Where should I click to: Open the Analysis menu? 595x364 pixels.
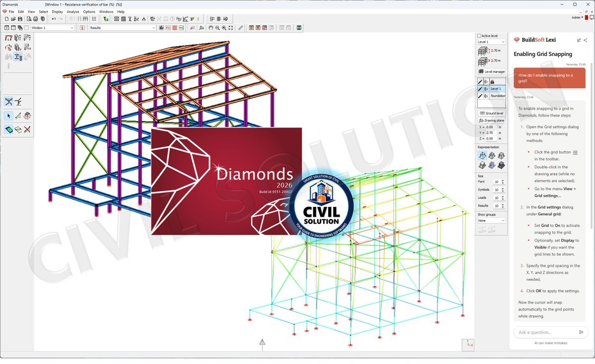[x=73, y=11]
